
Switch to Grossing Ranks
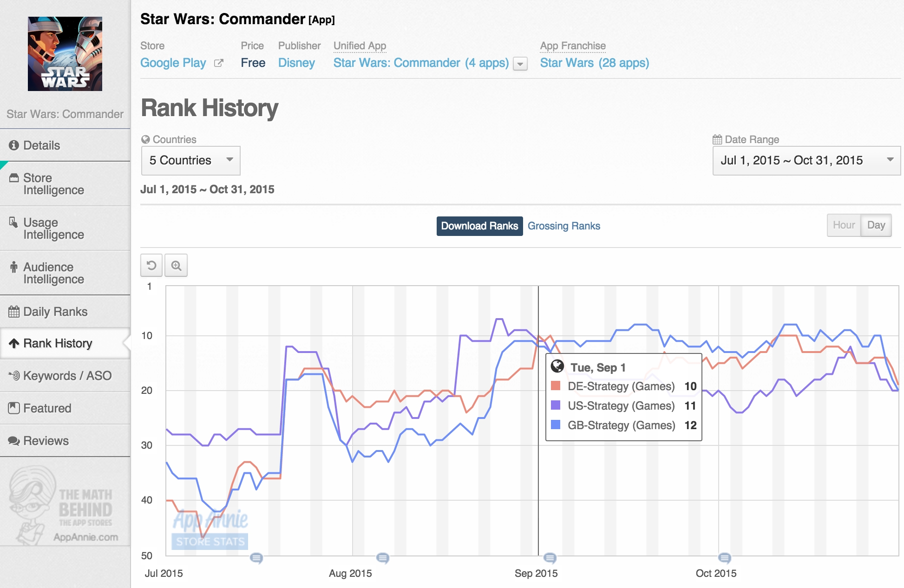(x=563, y=226)
